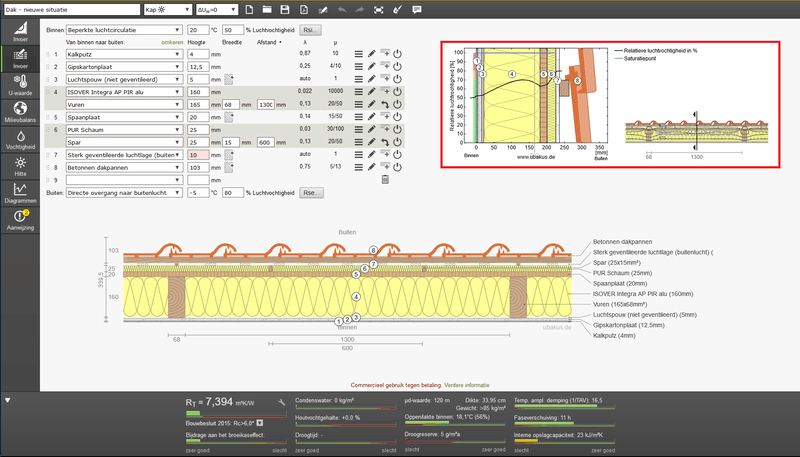Toggle the power icon on the Vuren row
800x457 pixels.
tap(397, 104)
